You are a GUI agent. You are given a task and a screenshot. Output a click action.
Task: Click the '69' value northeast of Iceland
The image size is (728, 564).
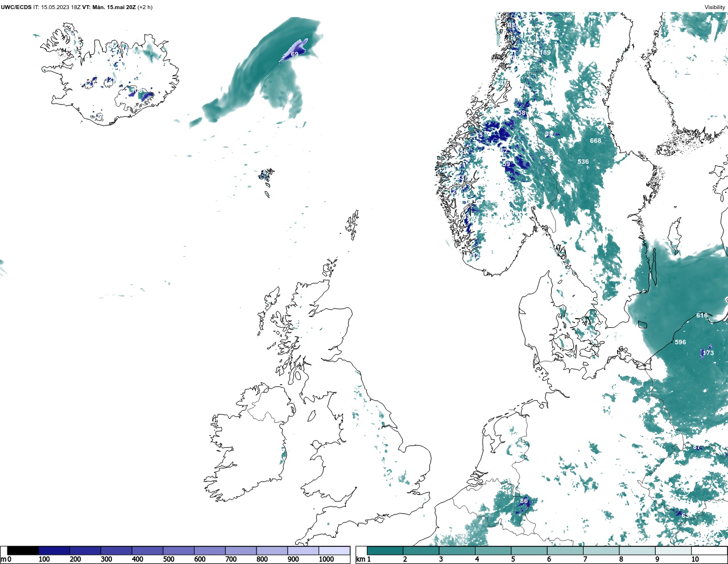[x=295, y=54]
